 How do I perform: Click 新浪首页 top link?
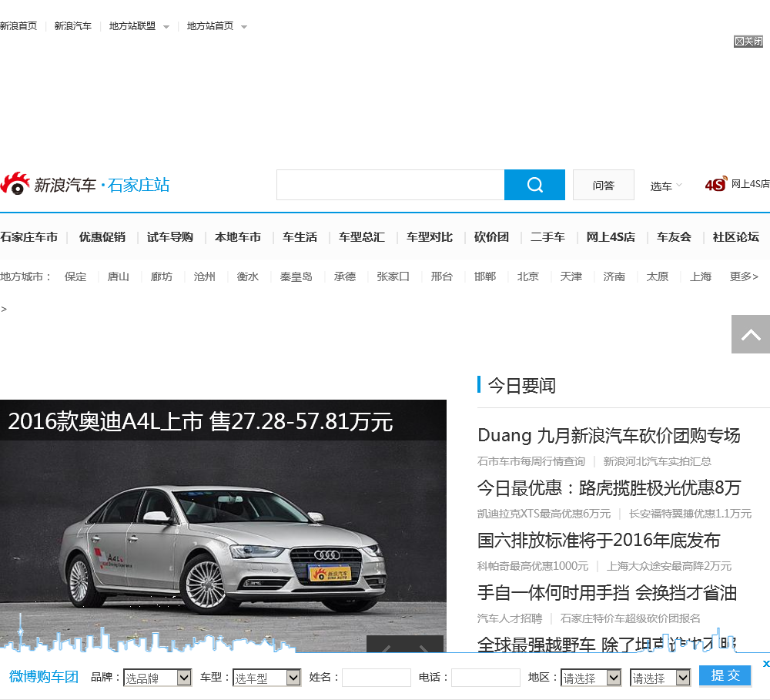(18, 26)
